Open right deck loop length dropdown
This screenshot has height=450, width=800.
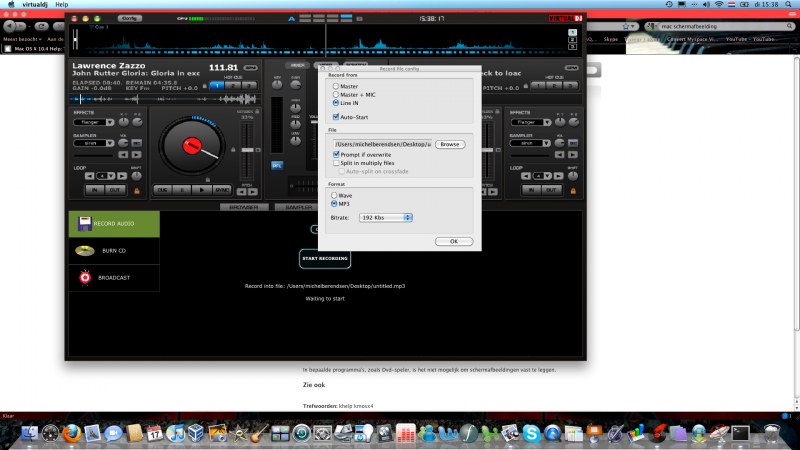[542, 176]
